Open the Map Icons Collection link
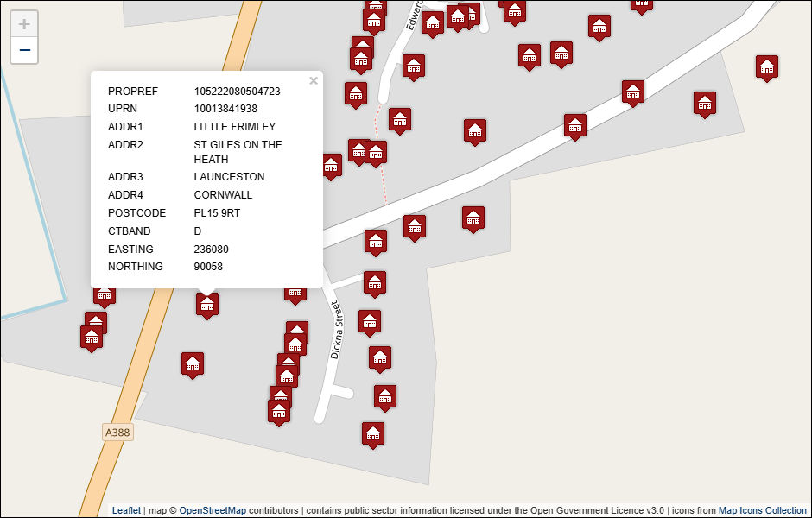Image resolution: width=812 pixels, height=518 pixels. click(762, 510)
